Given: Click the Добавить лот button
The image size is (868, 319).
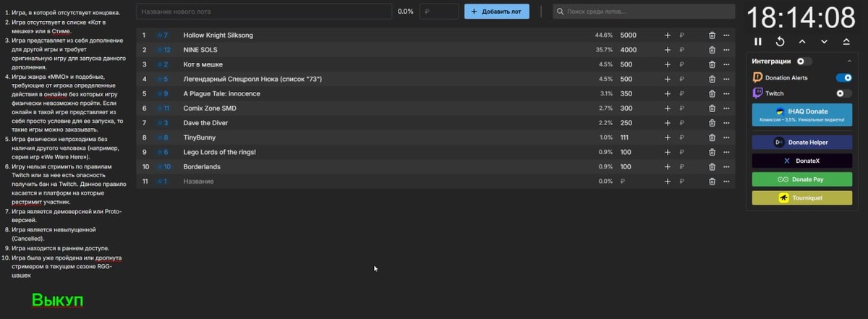Looking at the screenshot, I should point(497,12).
